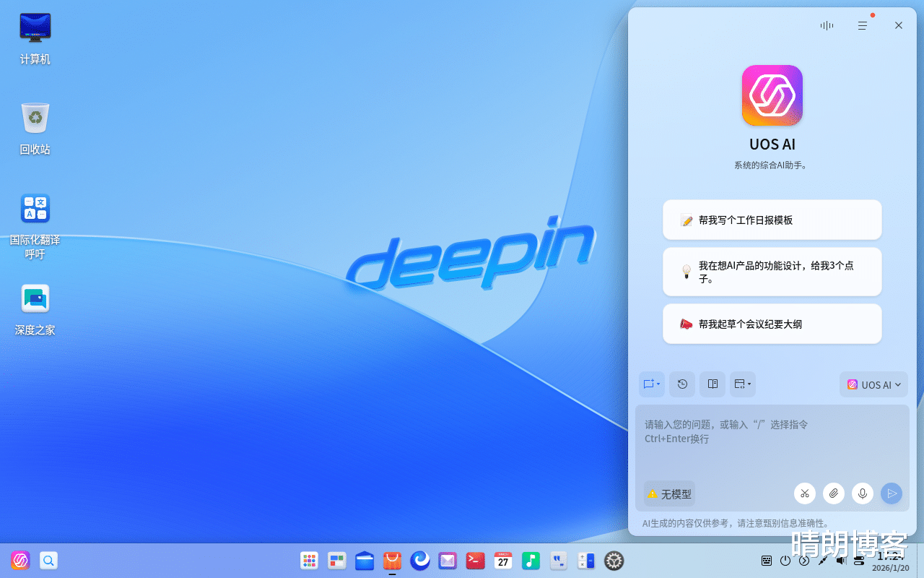The image size is (924, 578).
Task: Open the app store shopping bag icon
Action: 392,560
